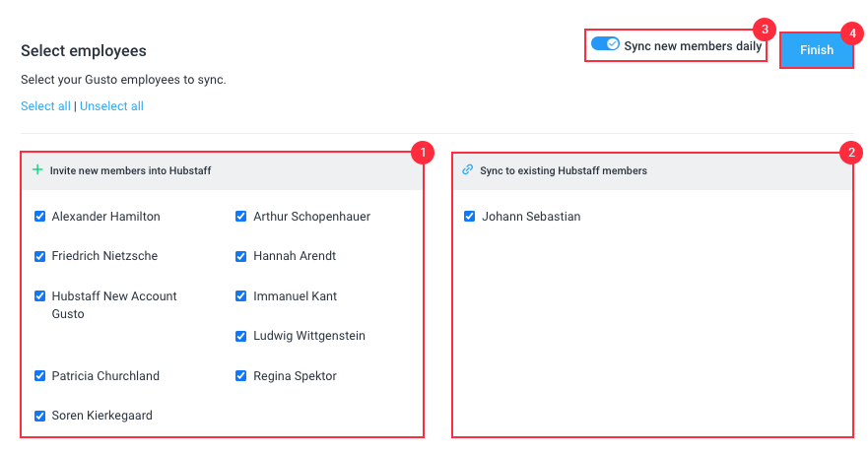Uncheck Arthur Schopenhauer checkbox
The width and height of the screenshot is (868, 454).
[x=240, y=217]
